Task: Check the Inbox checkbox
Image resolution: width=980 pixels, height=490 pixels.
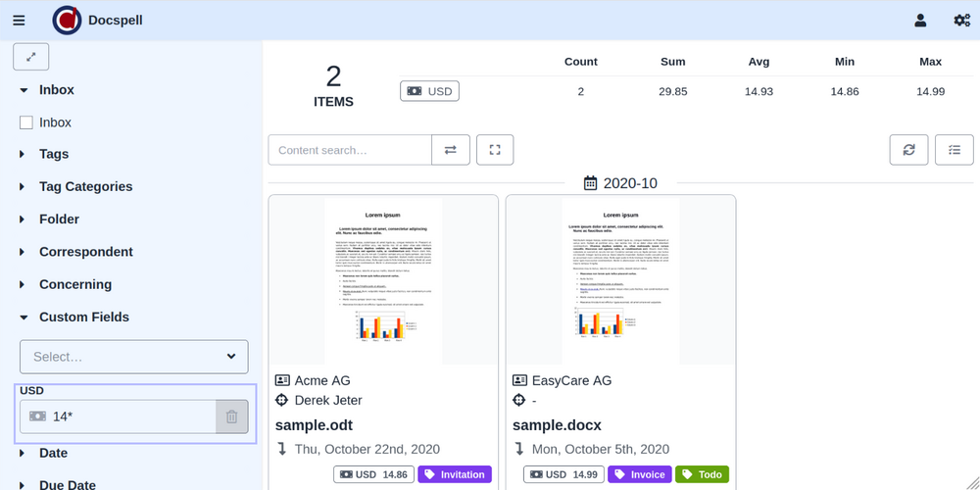Action: tap(26, 122)
